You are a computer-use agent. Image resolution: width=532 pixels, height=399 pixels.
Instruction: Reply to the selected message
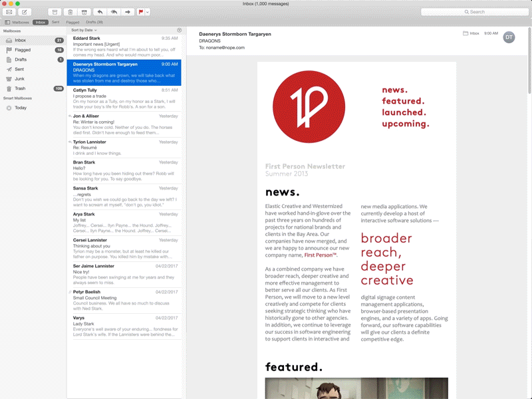(x=100, y=12)
